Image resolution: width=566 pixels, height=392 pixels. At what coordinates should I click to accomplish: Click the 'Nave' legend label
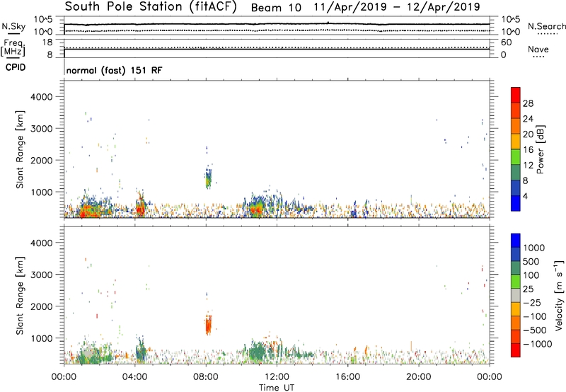tap(538, 49)
